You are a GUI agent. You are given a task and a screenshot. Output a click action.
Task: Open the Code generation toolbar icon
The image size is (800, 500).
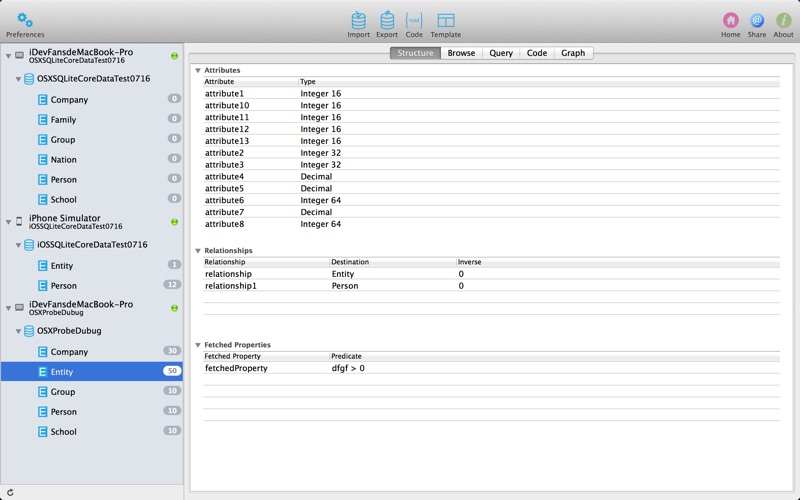[414, 20]
